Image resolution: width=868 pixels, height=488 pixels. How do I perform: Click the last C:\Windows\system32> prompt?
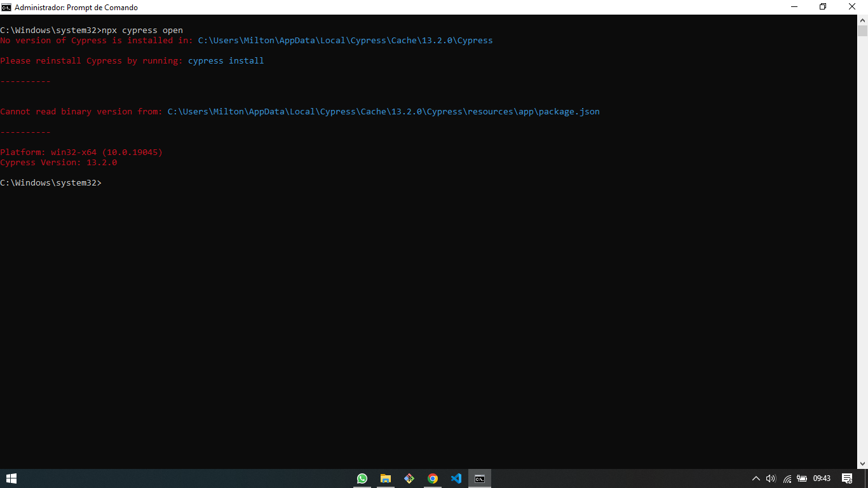[51, 182]
